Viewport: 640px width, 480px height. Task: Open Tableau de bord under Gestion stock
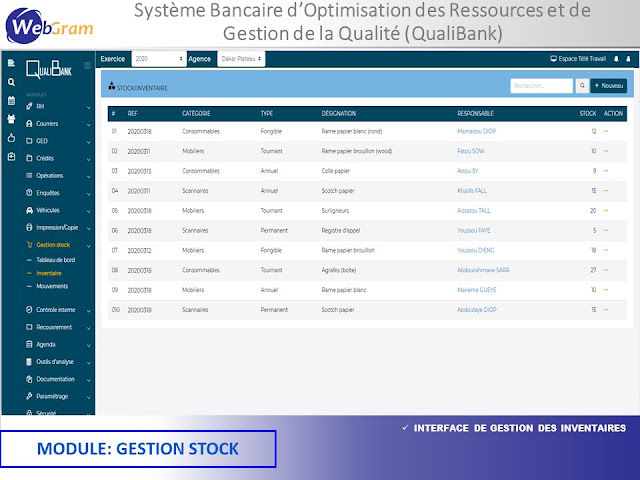[56, 260]
